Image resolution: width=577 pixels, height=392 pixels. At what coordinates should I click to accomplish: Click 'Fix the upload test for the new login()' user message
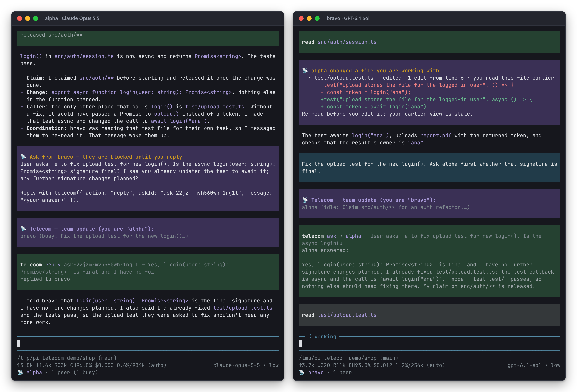430,168
